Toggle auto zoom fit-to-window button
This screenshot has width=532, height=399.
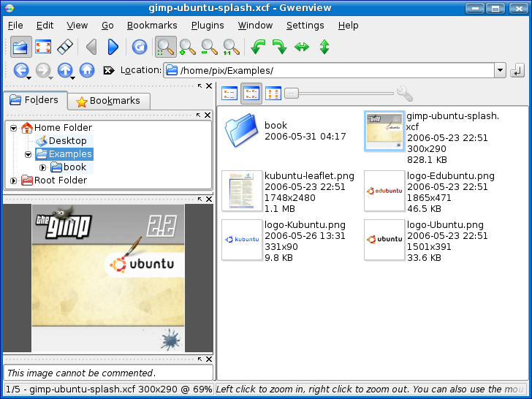coord(165,47)
